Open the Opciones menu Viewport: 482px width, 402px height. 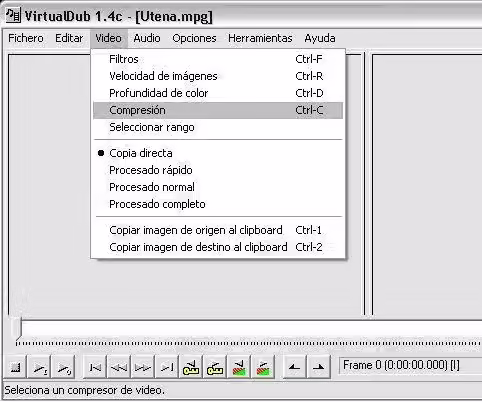[x=194, y=38]
